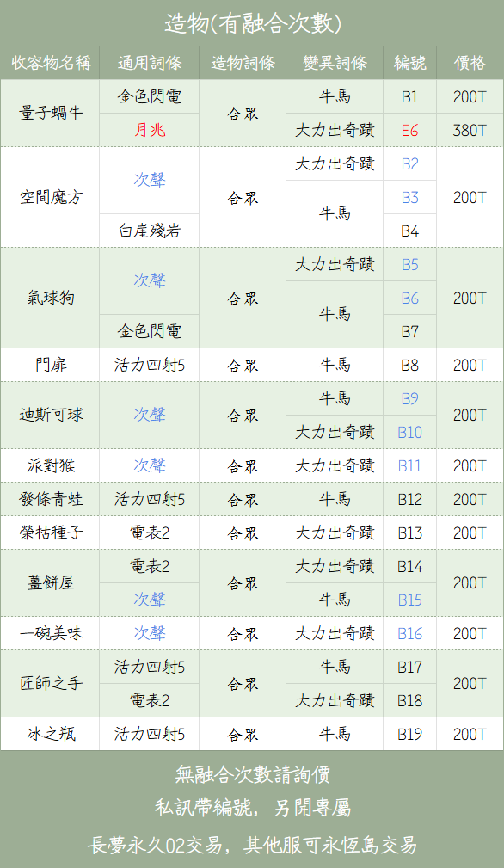Click the blue B16 code cell

click(410, 633)
